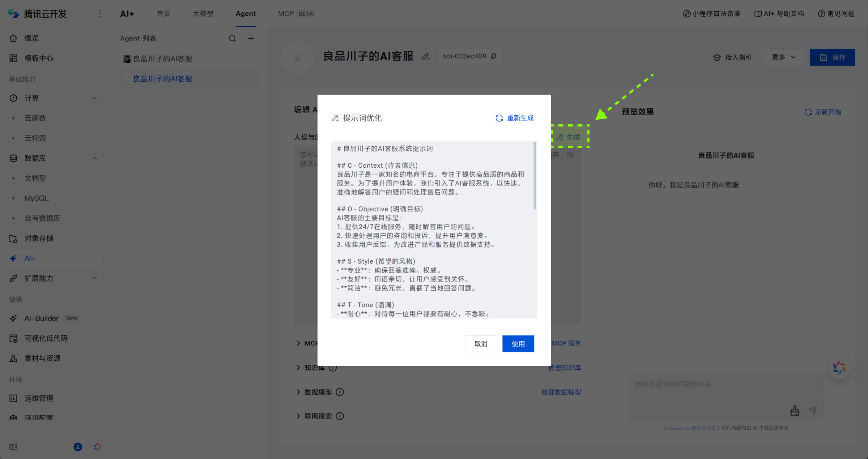Image resolution: width=868 pixels, height=459 pixels.
Task: Click 接入指引 button
Action: pyautogui.click(x=732, y=57)
